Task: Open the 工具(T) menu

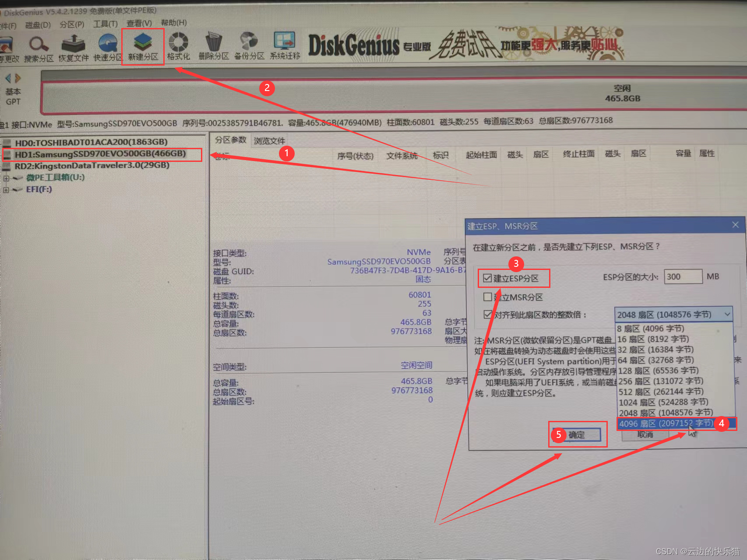Action: [106, 24]
